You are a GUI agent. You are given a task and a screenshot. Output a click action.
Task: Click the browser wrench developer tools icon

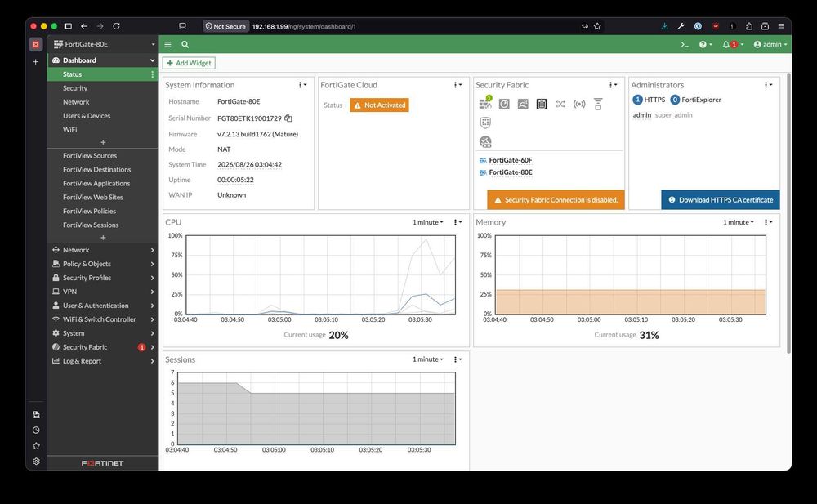point(681,26)
